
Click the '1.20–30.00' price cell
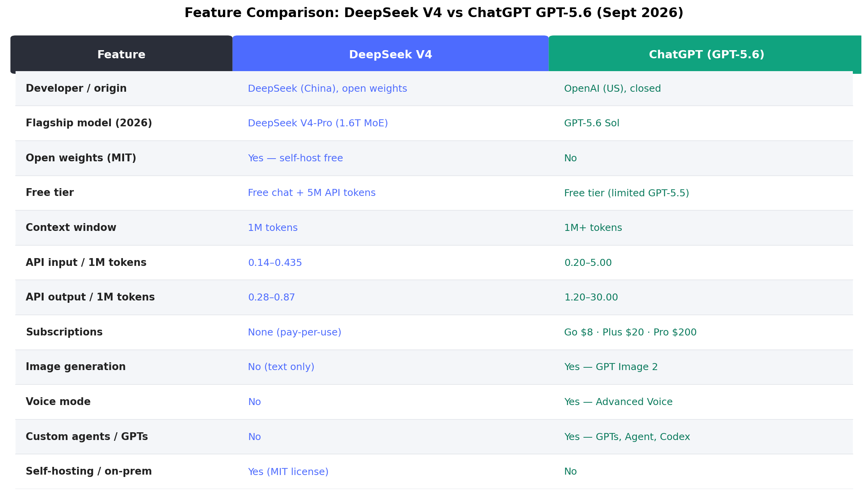[x=591, y=297]
